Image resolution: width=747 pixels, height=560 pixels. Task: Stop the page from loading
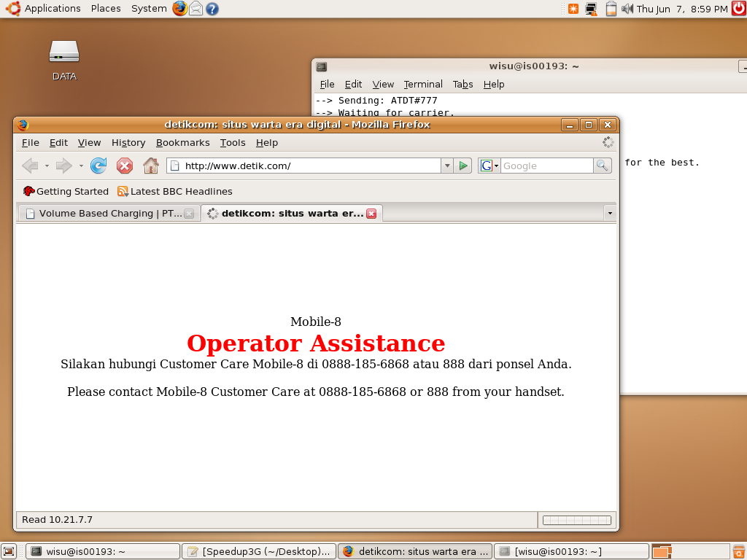(125, 166)
